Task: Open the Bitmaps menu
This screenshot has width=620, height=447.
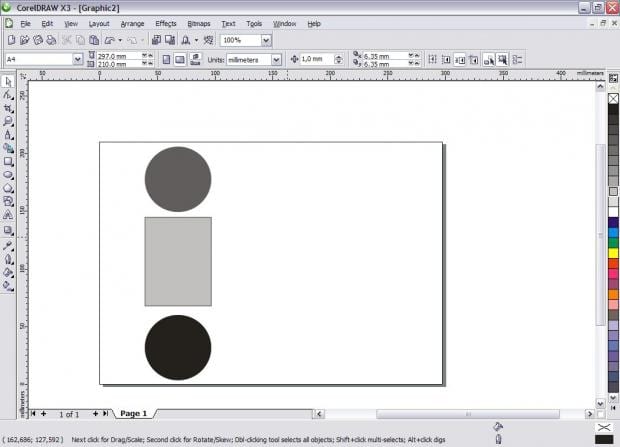Action: (199, 24)
